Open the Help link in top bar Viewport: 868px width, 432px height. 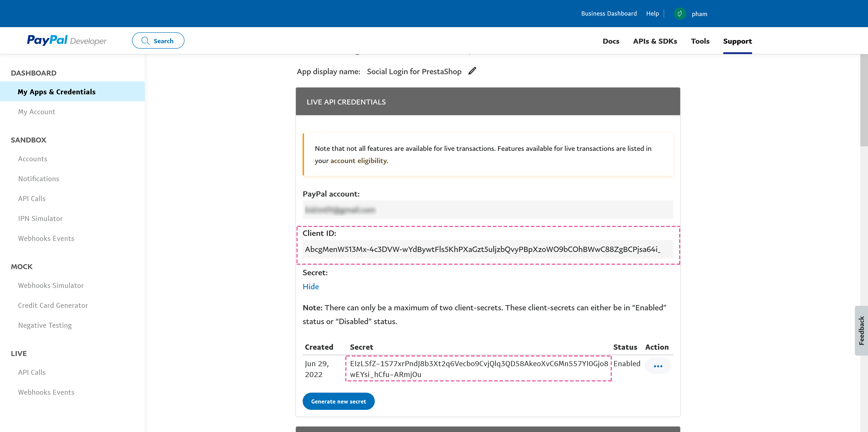pos(652,14)
